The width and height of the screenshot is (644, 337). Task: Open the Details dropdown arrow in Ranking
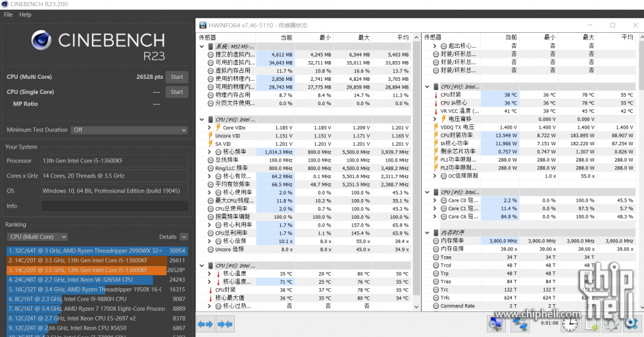(184, 237)
